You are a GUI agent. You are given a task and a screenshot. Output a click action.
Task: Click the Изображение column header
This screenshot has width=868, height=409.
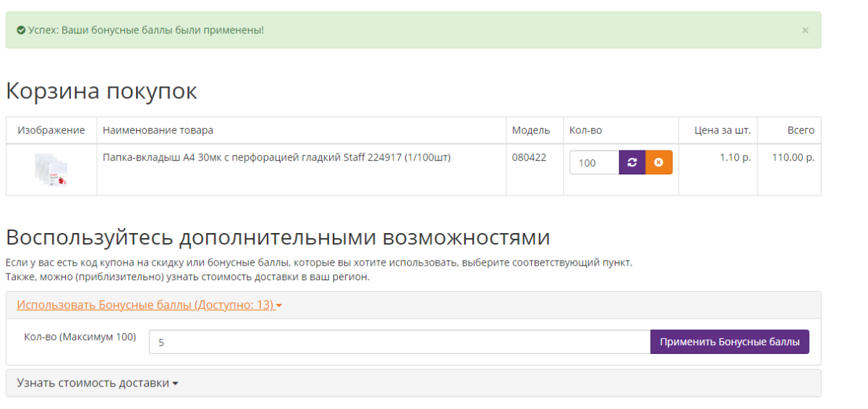pyautogui.click(x=51, y=130)
